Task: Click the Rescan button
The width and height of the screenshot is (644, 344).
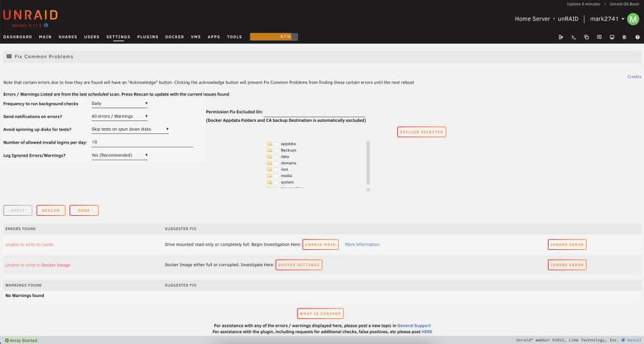Action: tap(51, 211)
